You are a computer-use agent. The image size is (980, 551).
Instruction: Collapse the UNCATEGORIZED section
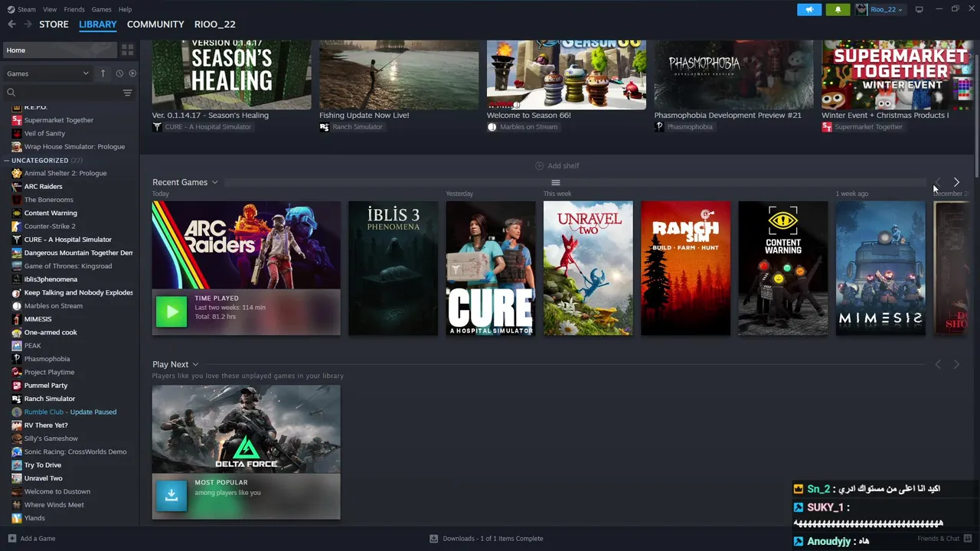(x=6, y=161)
